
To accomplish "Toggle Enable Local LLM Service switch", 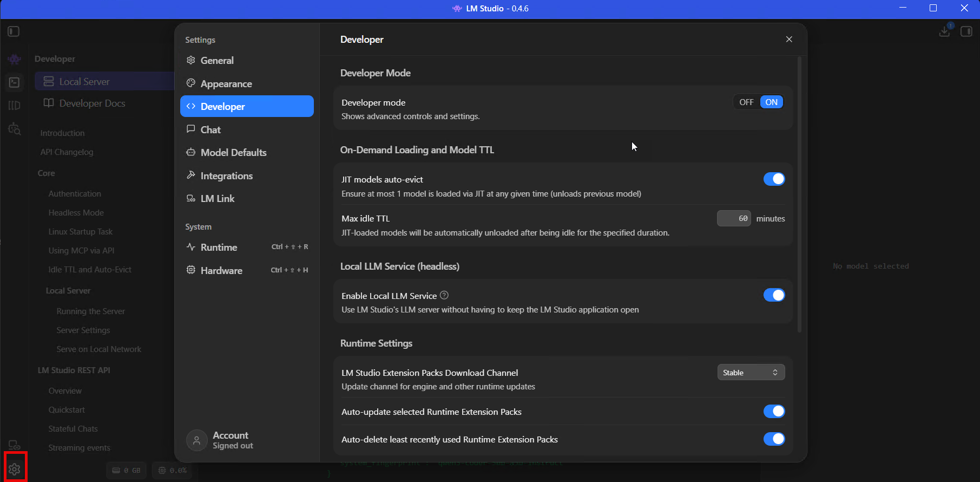I will 774,295.
